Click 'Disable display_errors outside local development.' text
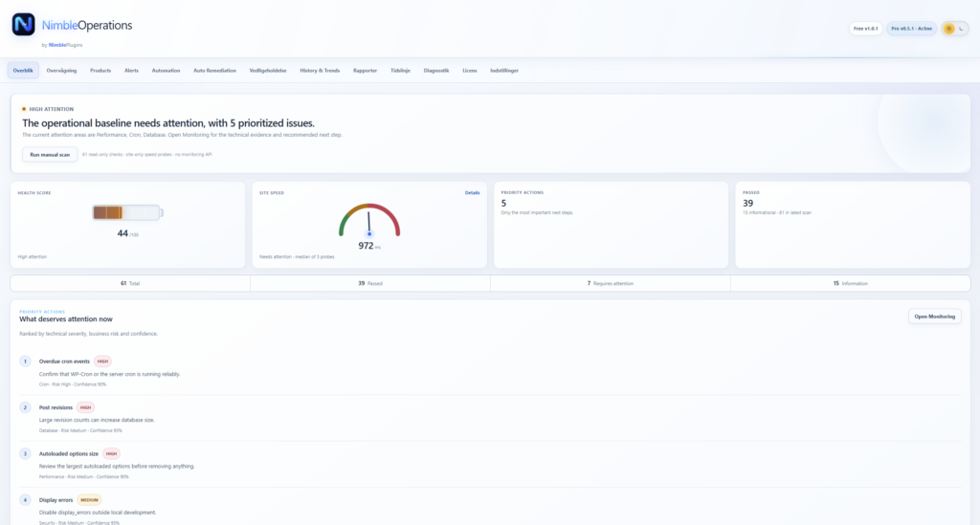 coord(98,513)
